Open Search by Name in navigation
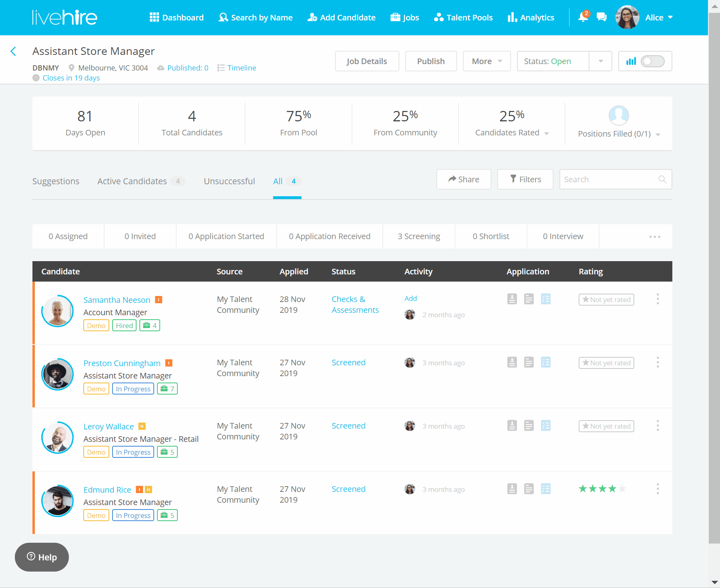This screenshot has width=720, height=588. 255,17
